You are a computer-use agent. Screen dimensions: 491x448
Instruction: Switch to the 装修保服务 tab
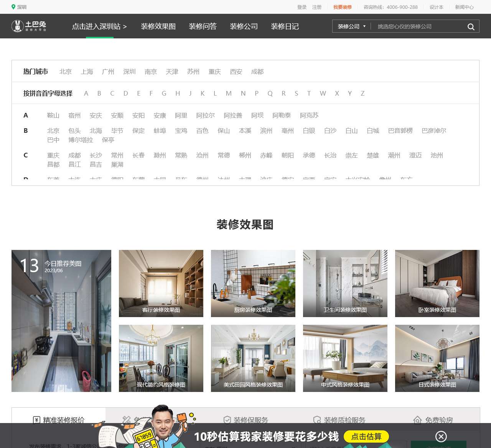click(x=245, y=420)
